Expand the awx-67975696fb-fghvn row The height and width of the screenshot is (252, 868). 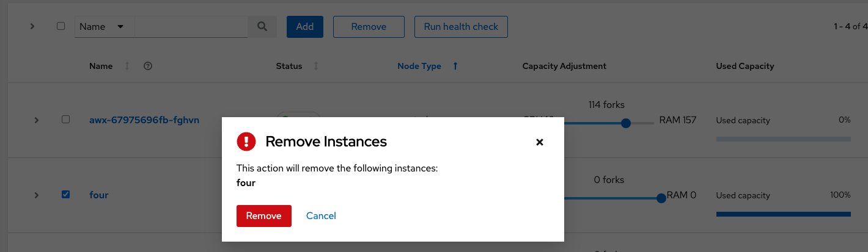tap(37, 120)
